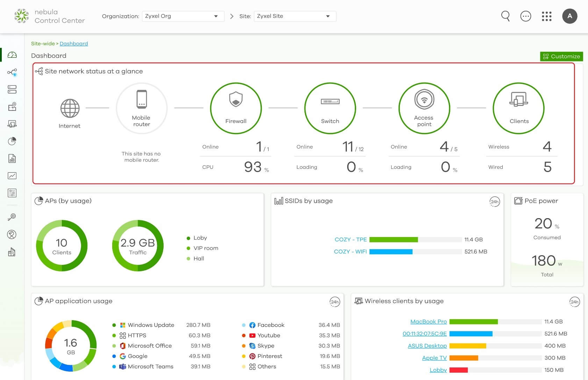Select the Firewall status circle
Image resolution: width=588 pixels, height=380 pixels.
coord(236,108)
